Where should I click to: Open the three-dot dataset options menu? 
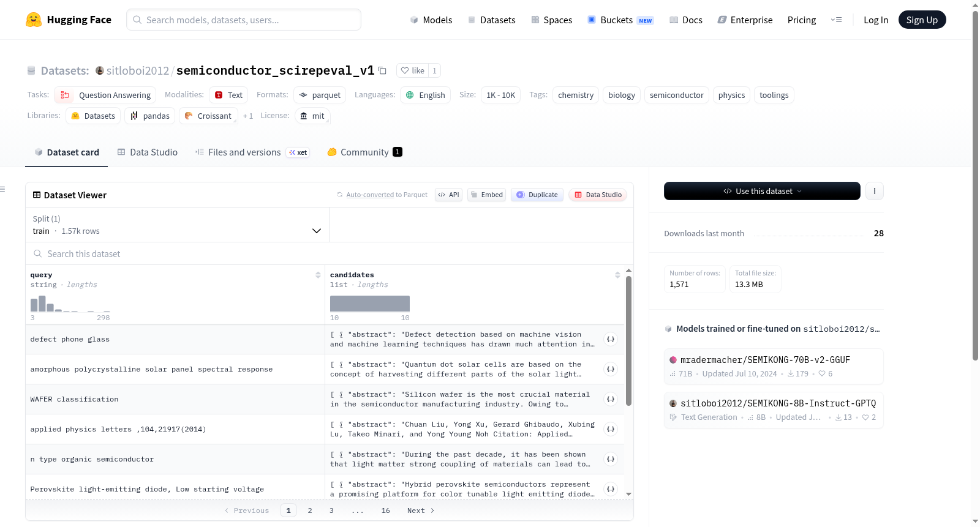click(x=874, y=191)
